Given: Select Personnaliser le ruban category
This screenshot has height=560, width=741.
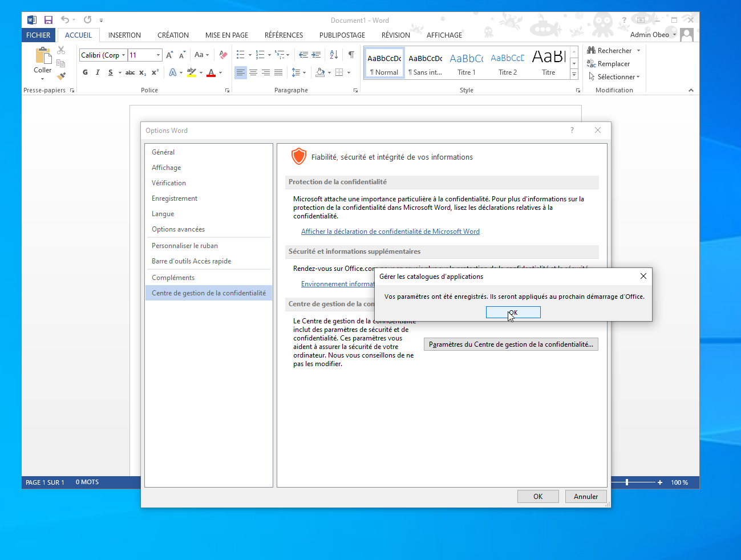Looking at the screenshot, I should 209,246.
